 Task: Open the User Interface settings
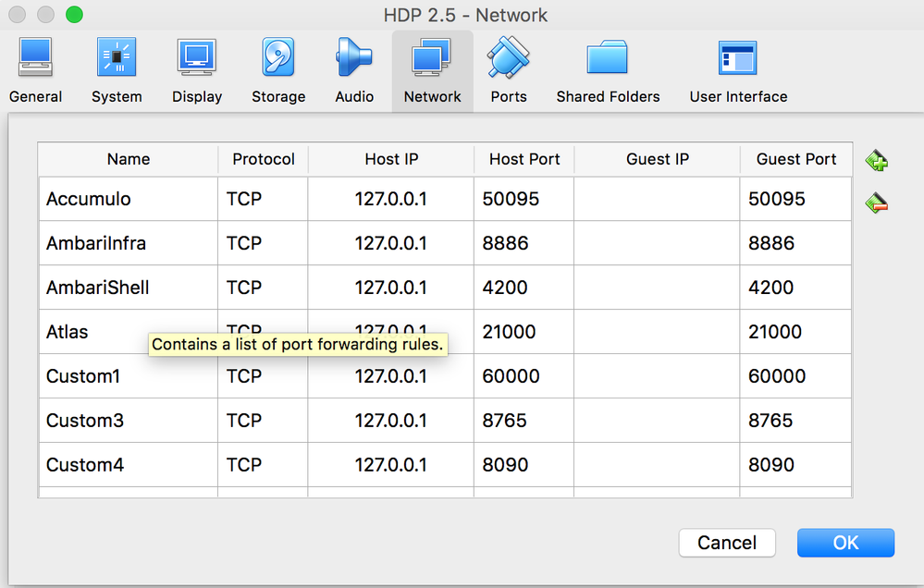(738, 71)
